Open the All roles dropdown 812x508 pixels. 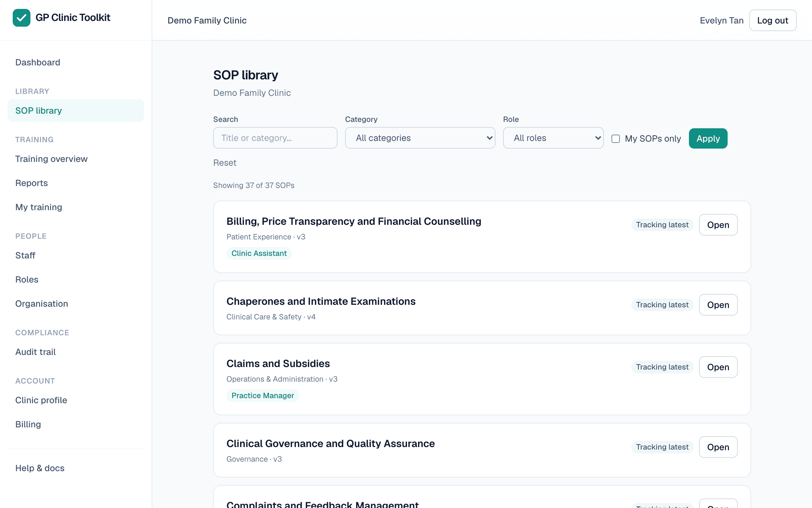[x=553, y=138]
